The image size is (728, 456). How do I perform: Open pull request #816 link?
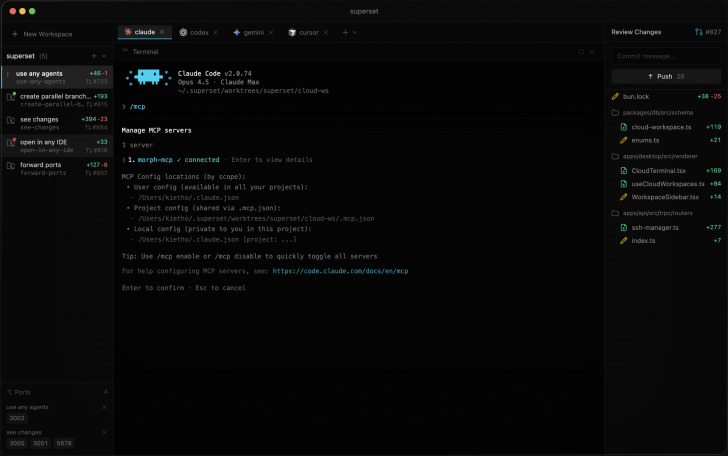coord(97,150)
